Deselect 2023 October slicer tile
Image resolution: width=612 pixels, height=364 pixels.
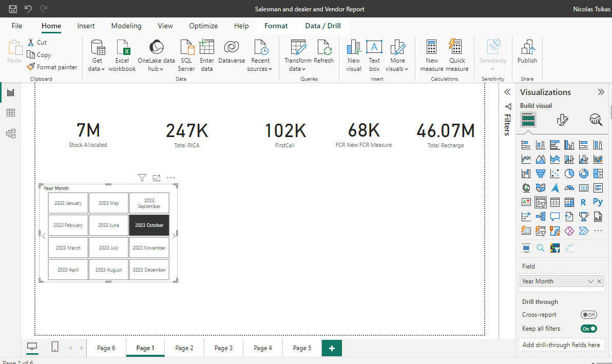tap(149, 225)
